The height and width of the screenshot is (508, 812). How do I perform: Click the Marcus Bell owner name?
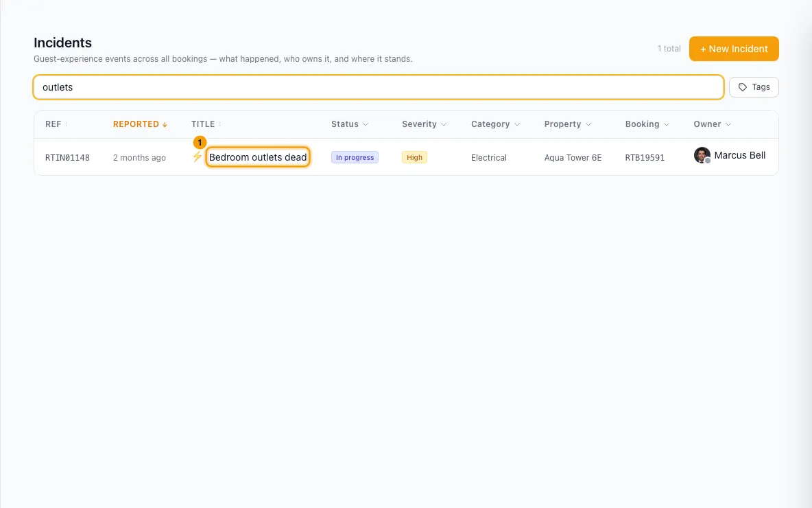(739, 155)
